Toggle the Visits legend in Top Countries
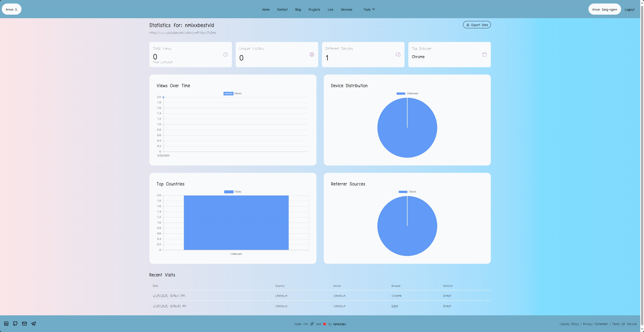The image size is (644, 332). (x=233, y=192)
